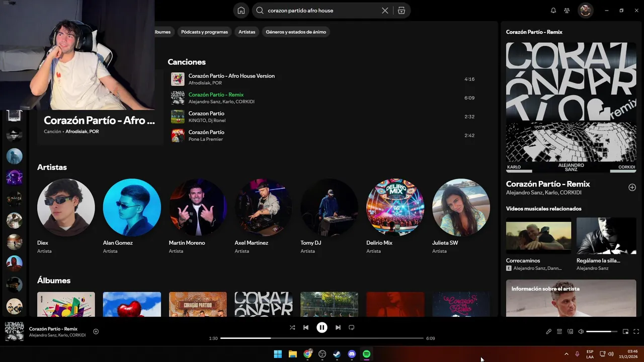
Task: Open the Coração Partido album cover
Action: pos(198,304)
